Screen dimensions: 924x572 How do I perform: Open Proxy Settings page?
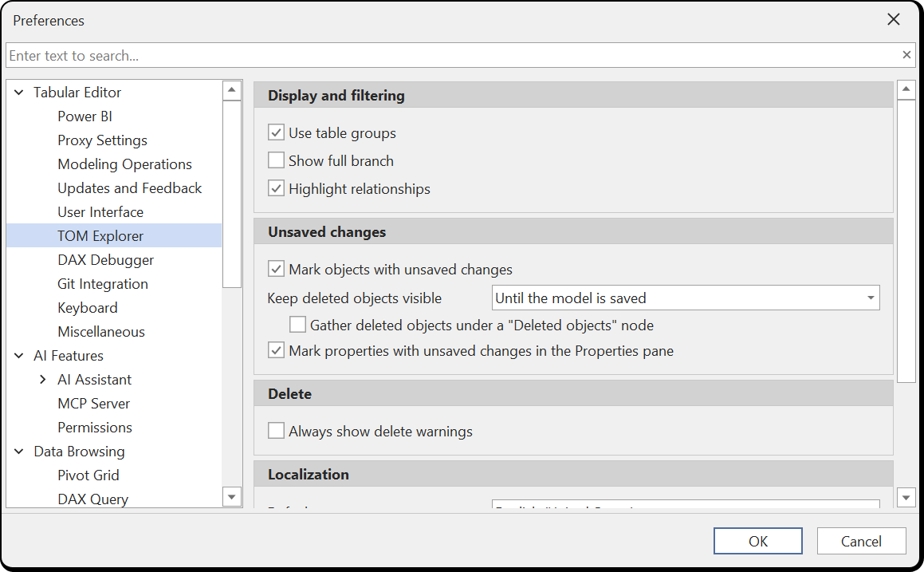coord(103,140)
